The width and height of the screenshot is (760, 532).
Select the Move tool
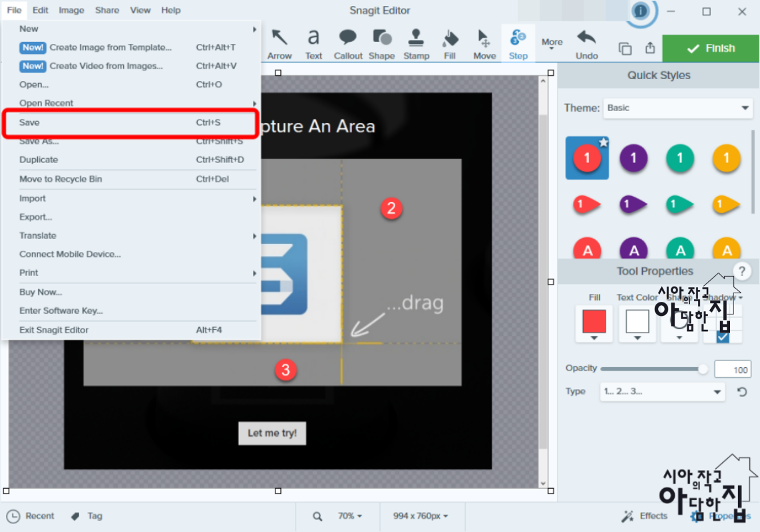(x=484, y=44)
